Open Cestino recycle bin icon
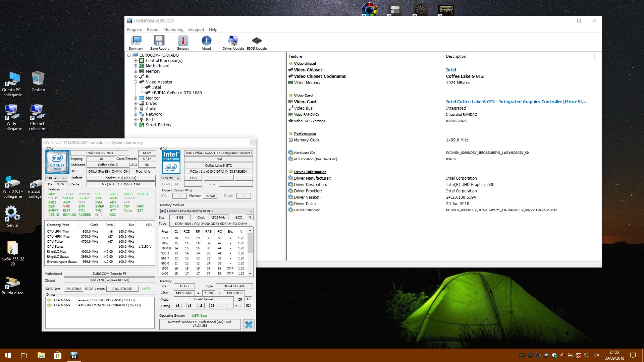Screen dimensions: 644x362 (x=38, y=81)
